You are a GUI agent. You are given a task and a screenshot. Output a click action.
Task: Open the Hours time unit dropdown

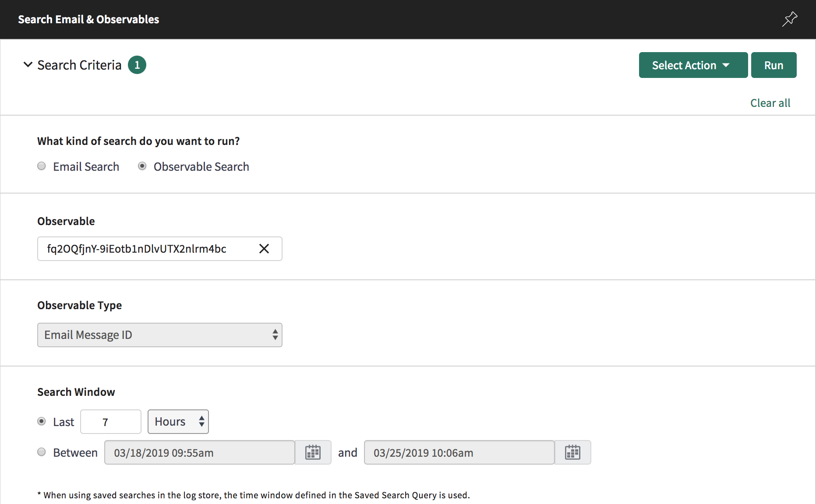[178, 422]
